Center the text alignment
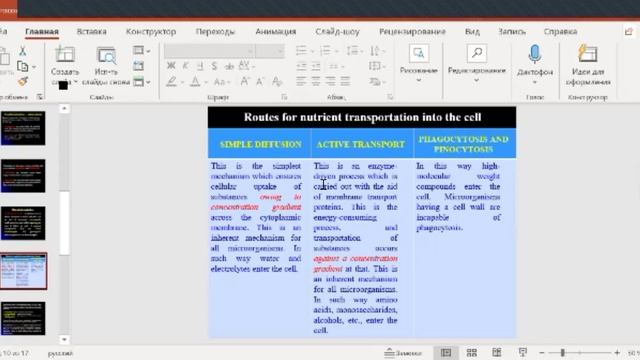 click(x=316, y=81)
